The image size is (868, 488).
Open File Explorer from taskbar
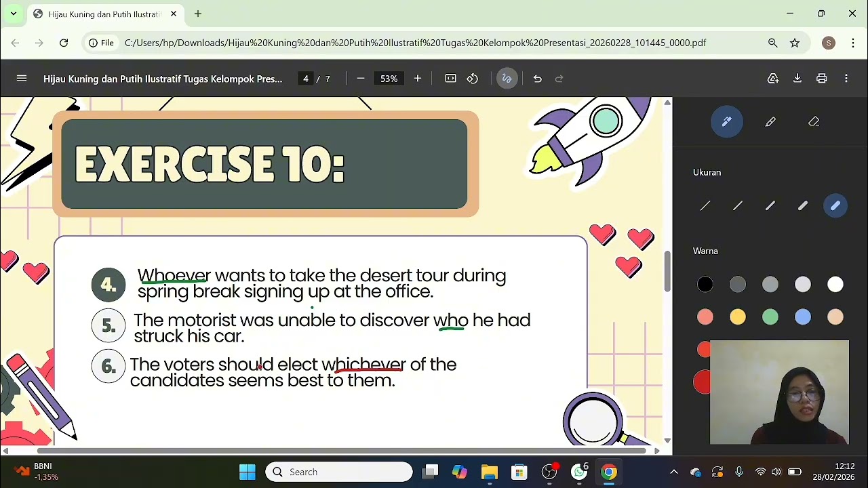click(x=490, y=472)
